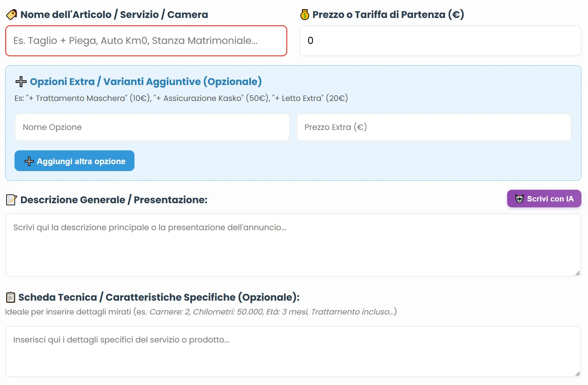Click inside the general description textarea
Image resolution: width=588 pixels, height=385 pixels.
[293, 245]
